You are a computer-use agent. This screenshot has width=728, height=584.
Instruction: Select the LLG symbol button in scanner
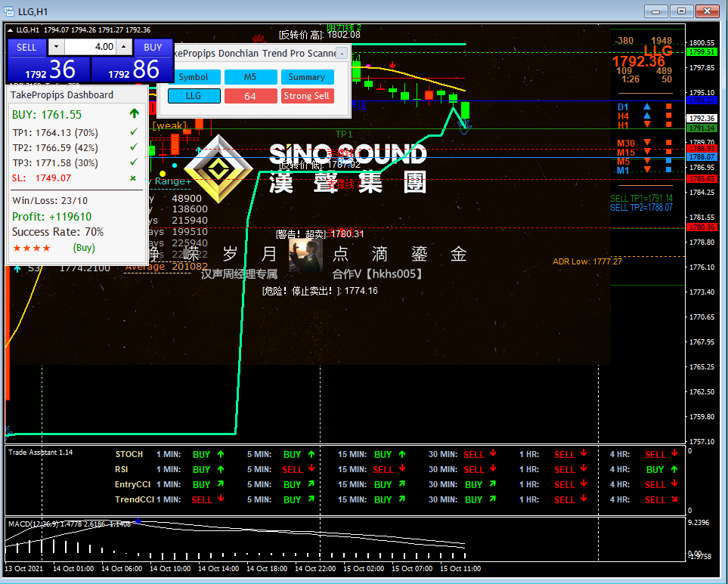(194, 96)
